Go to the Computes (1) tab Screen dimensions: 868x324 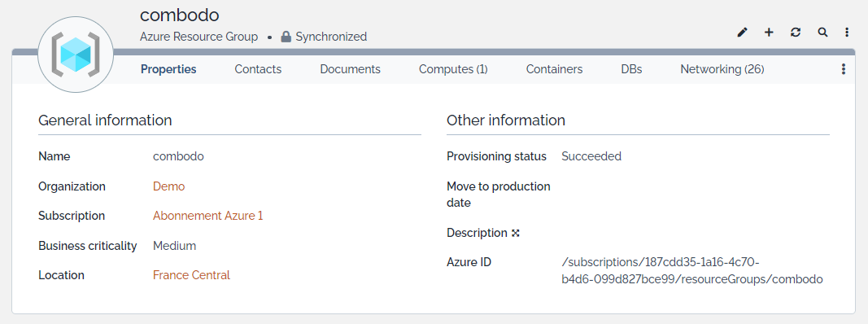coord(453,69)
